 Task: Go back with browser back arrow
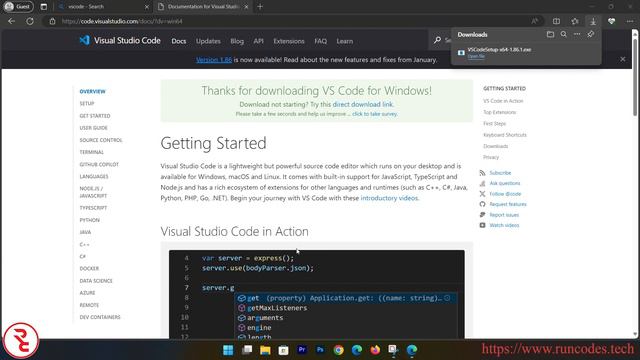(11, 21)
